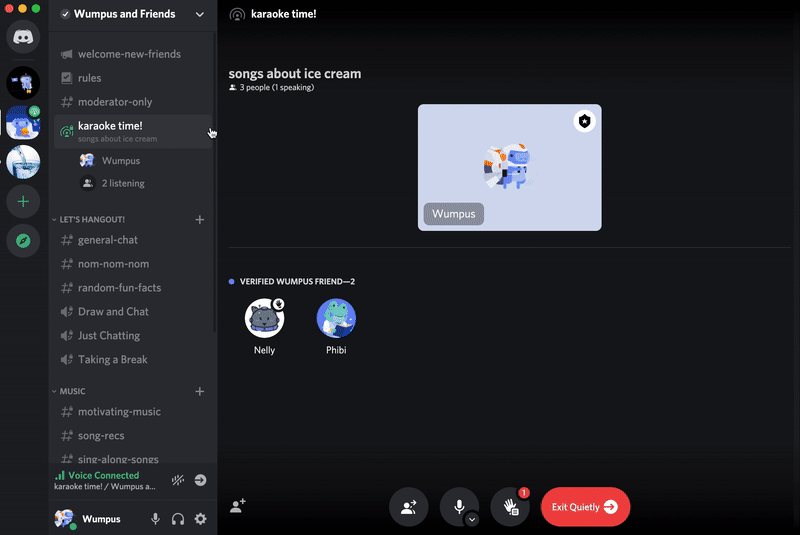Invite people using the add-person icon
The width and height of the screenshot is (800, 535).
[238, 505]
